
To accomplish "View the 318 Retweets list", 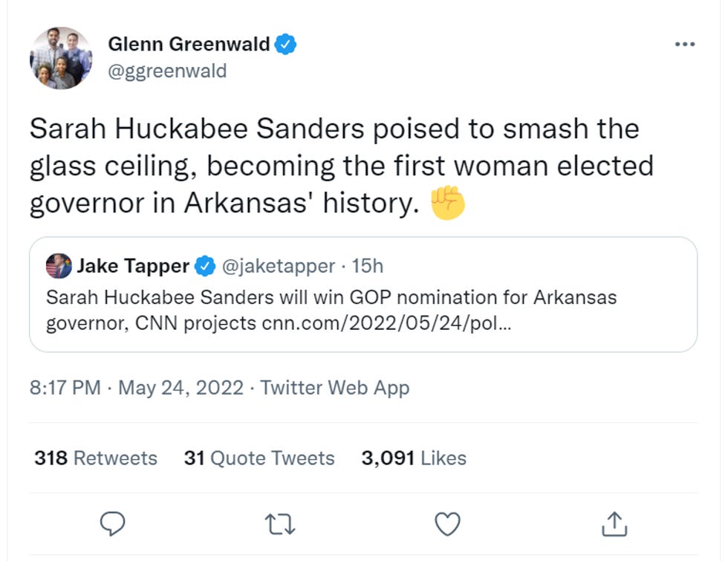I will point(96,458).
